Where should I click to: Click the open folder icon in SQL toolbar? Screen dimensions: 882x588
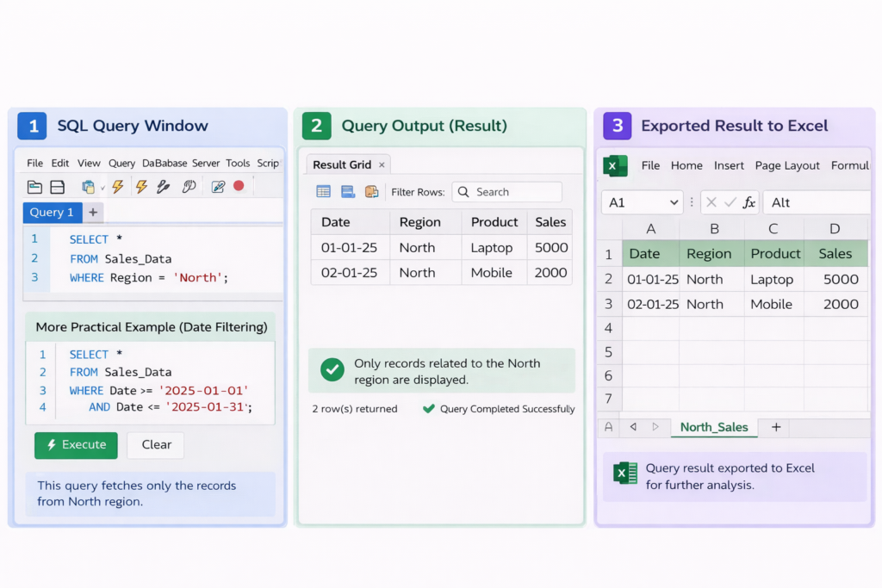tap(34, 187)
